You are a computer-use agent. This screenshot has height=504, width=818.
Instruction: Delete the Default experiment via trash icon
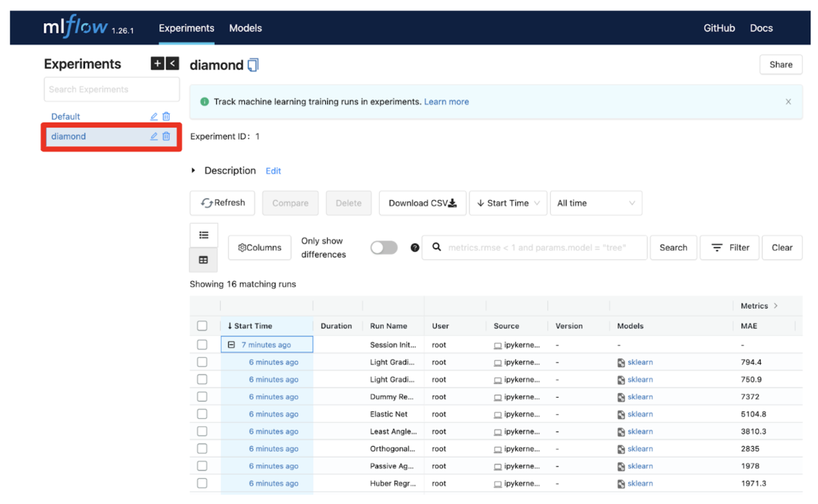166,116
